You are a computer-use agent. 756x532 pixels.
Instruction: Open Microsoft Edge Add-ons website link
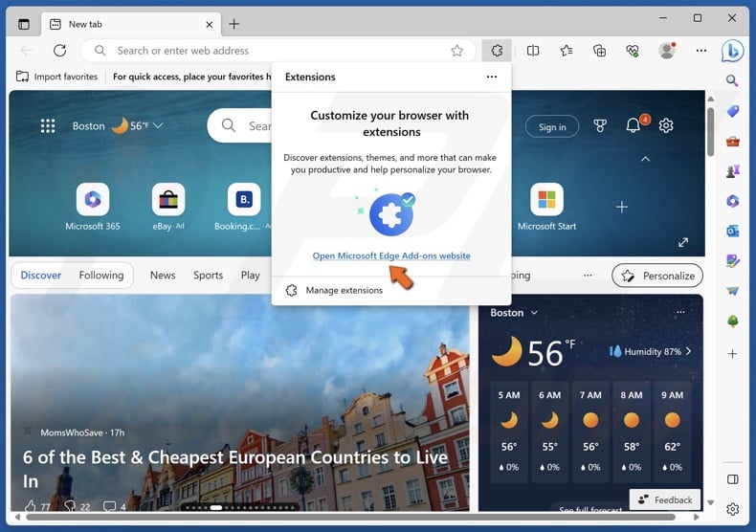coord(391,255)
